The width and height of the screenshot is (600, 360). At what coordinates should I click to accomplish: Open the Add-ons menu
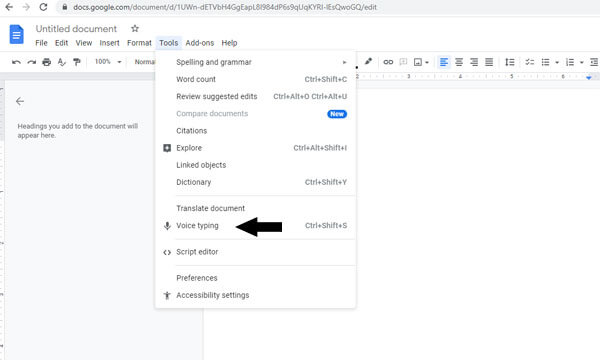click(x=200, y=43)
